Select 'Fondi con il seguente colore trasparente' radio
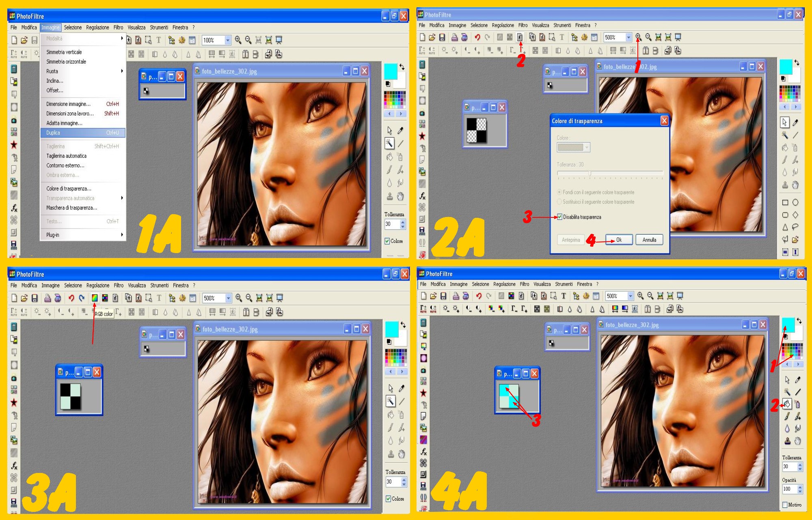 (x=559, y=192)
